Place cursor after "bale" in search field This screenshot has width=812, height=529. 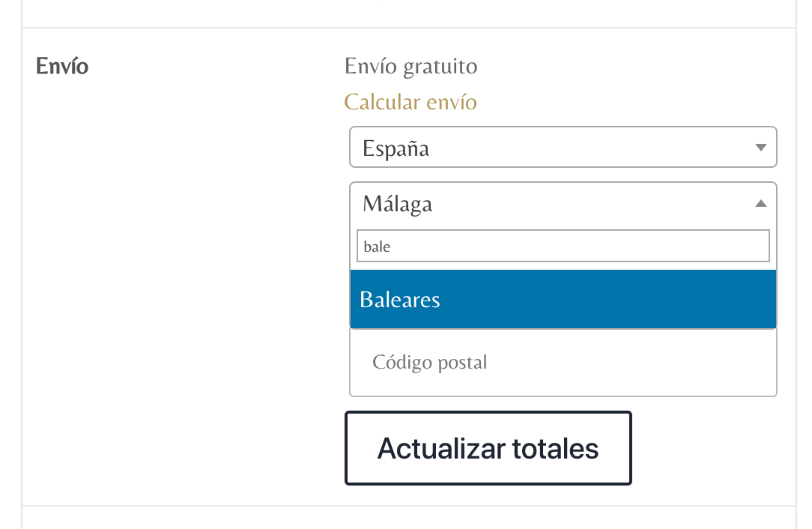pyautogui.click(x=393, y=247)
